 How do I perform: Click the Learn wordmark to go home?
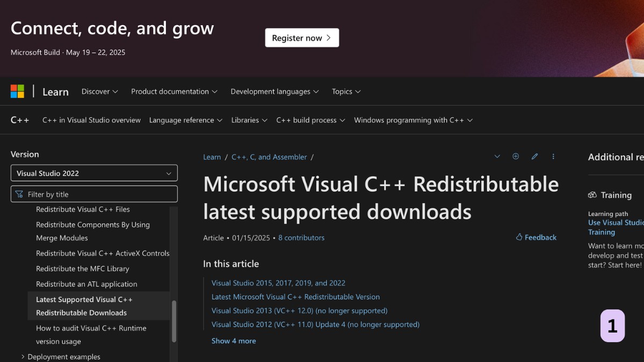(55, 92)
